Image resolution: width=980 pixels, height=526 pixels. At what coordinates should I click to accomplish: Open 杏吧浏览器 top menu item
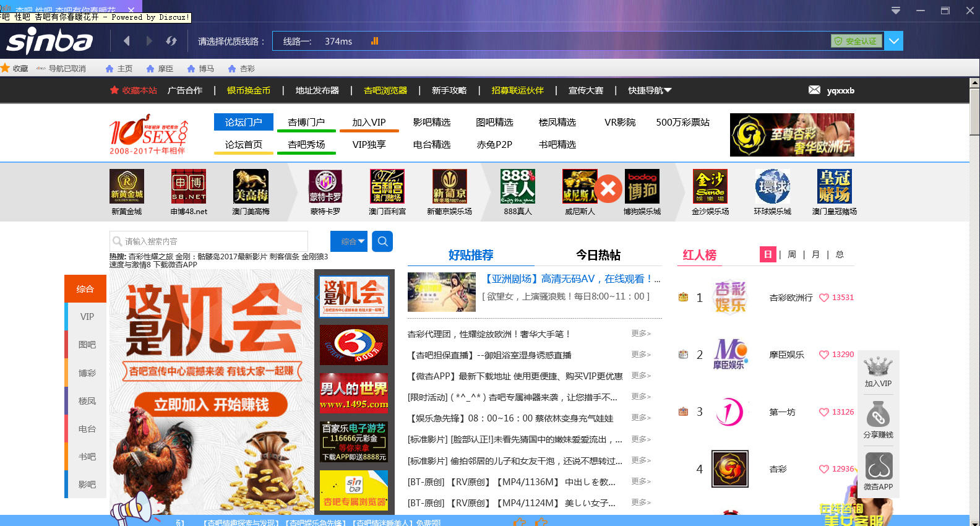pyautogui.click(x=385, y=90)
